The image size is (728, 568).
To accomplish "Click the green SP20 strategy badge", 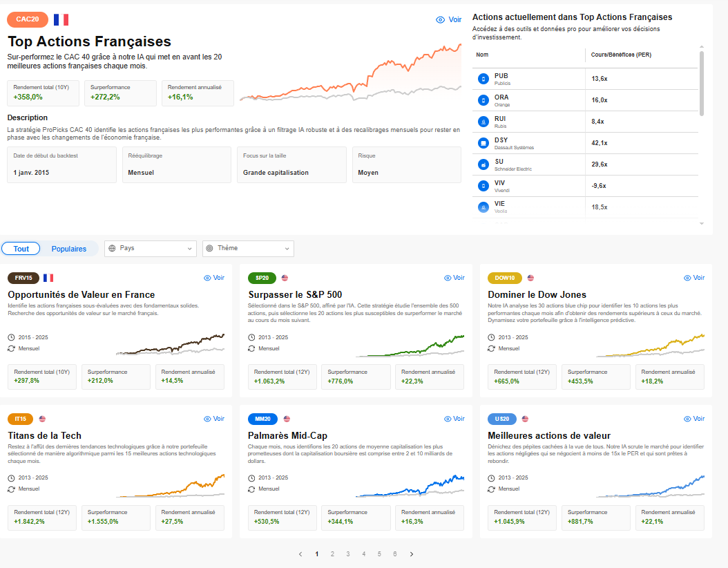I will [262, 278].
